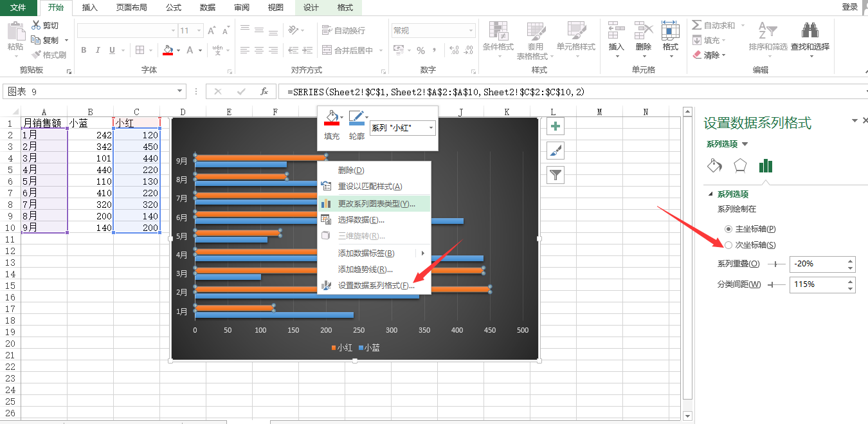Click the mini toolbar Outline (轮廓) icon
The height and width of the screenshot is (424, 868).
click(356, 118)
